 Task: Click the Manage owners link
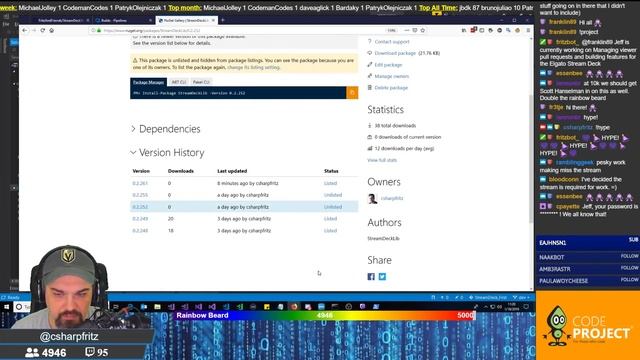(392, 76)
